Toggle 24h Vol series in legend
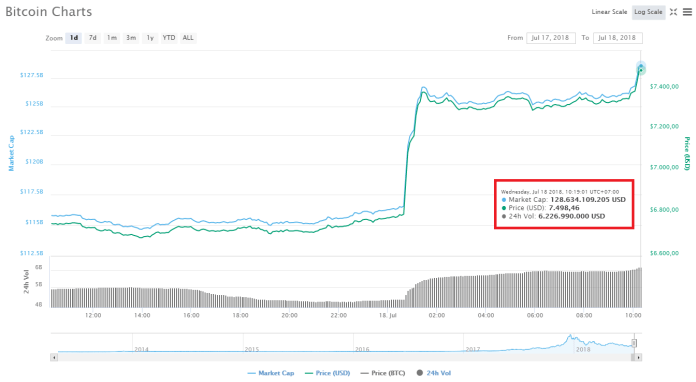 pyautogui.click(x=434, y=373)
